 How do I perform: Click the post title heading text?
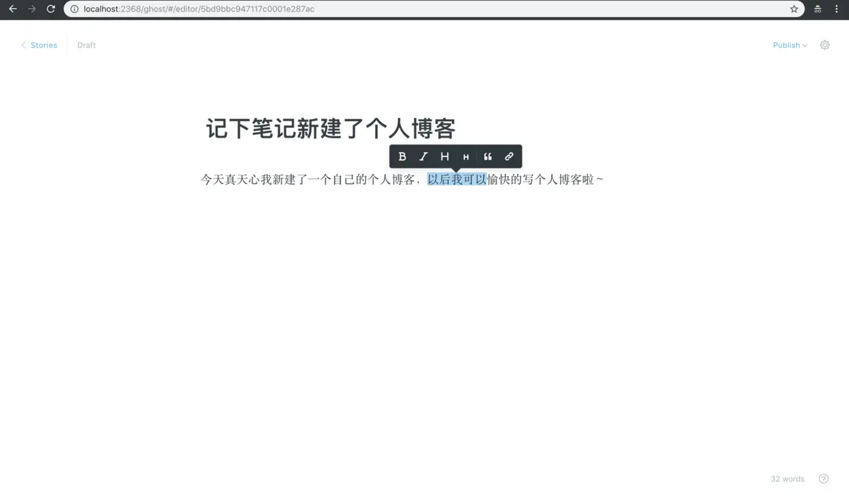pos(330,129)
